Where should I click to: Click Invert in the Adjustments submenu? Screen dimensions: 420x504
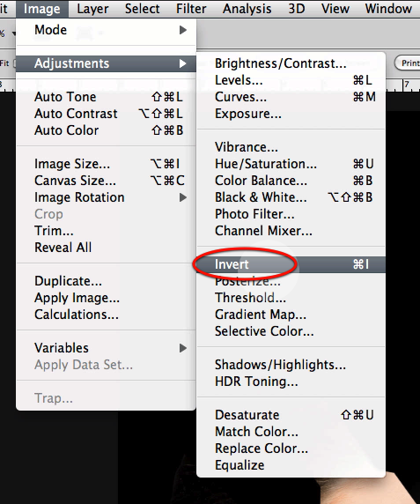coord(291,264)
